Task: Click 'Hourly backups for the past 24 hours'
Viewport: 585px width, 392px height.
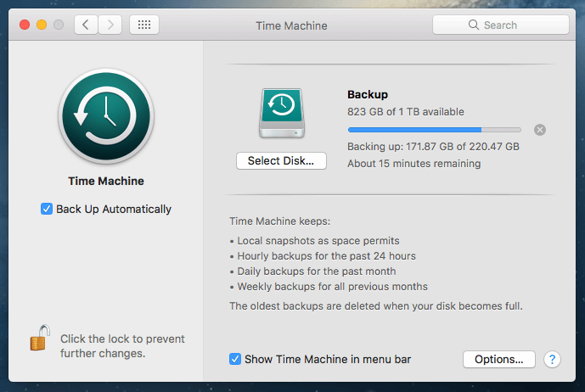Action: coord(326,256)
